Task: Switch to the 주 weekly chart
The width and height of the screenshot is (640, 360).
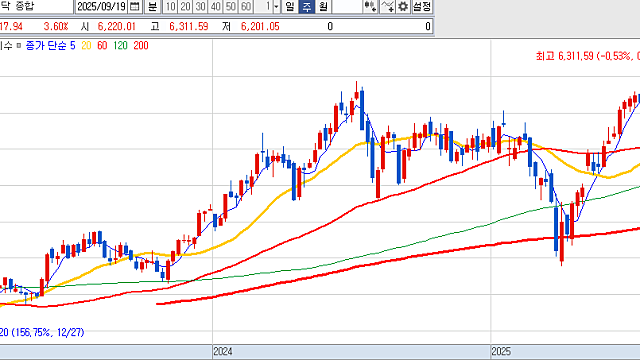Action: coord(307,6)
